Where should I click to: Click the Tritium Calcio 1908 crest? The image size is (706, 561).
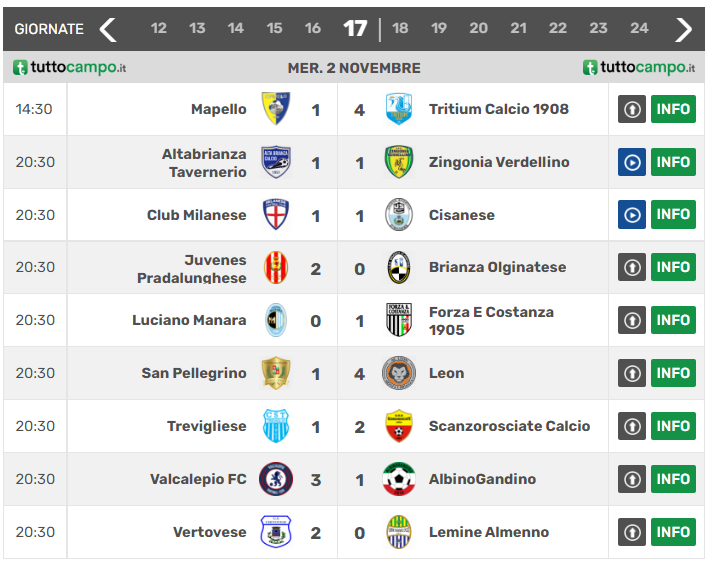tap(399, 109)
